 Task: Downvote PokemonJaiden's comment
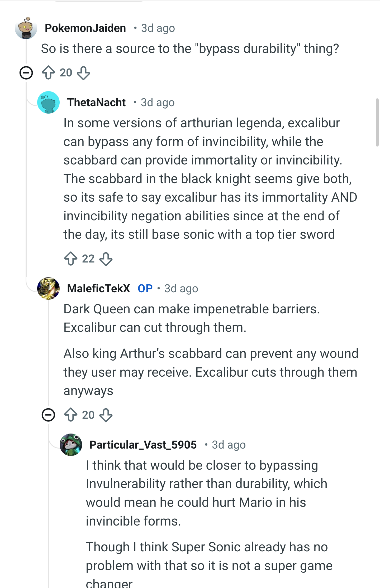coord(83,73)
